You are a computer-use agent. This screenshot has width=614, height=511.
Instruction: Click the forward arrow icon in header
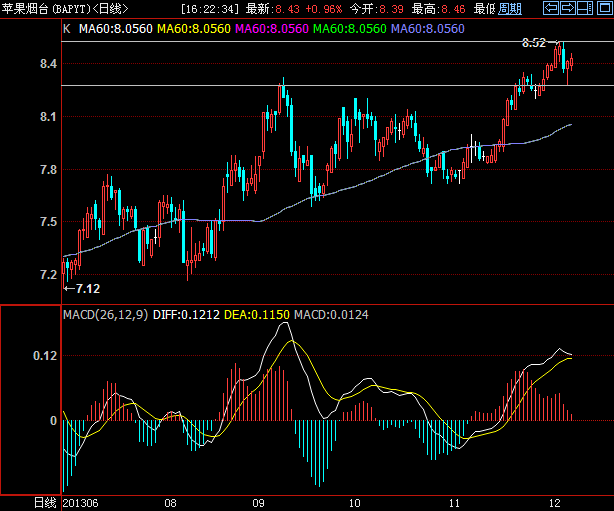567,8
